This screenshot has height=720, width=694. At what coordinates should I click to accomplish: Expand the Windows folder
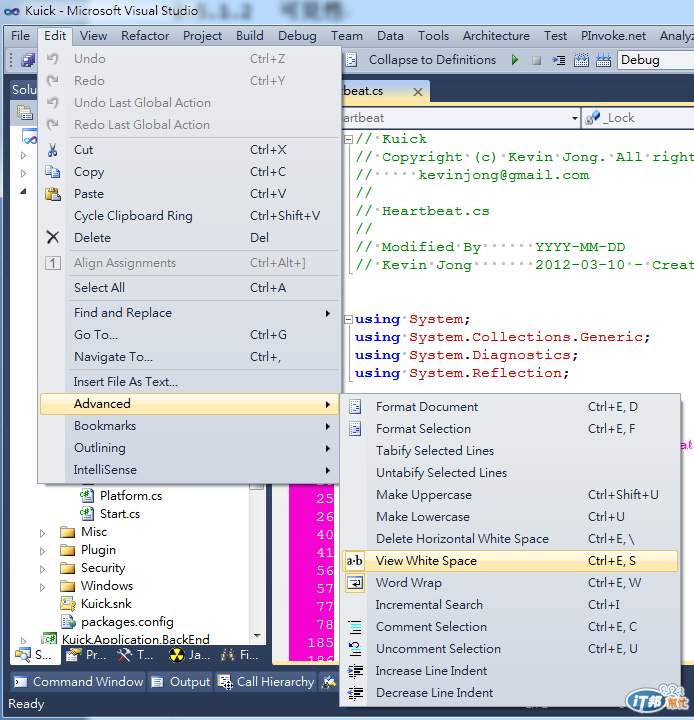pos(42,587)
